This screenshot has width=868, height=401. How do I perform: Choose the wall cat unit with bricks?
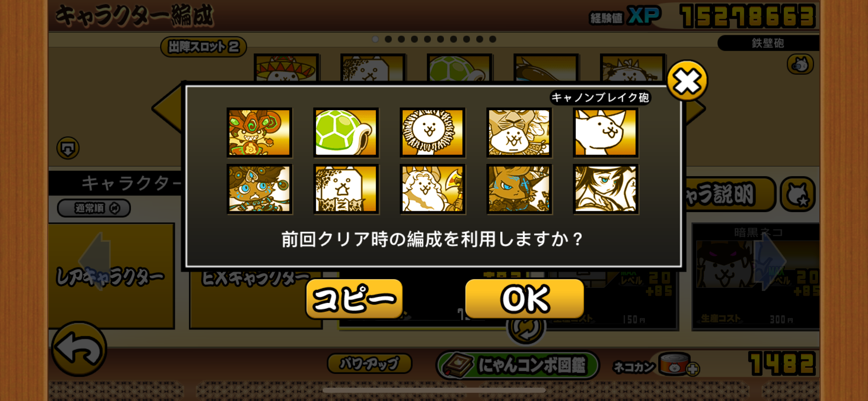pos(346,189)
